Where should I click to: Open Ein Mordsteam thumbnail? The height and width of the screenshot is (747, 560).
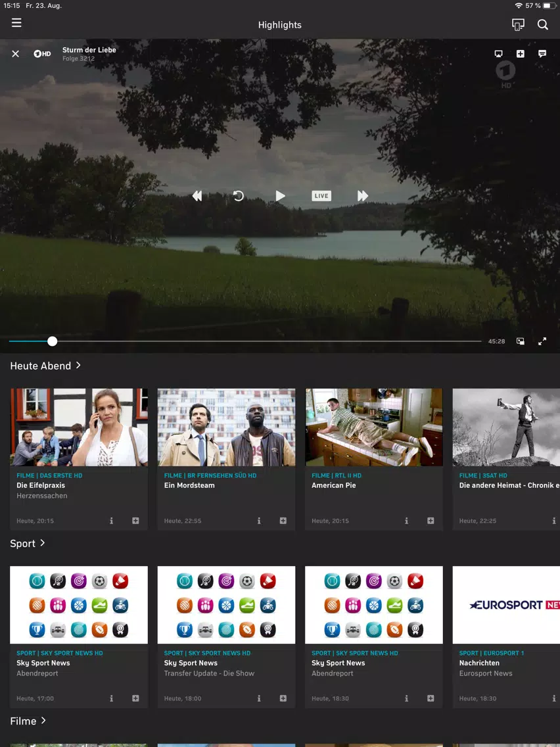tap(226, 427)
